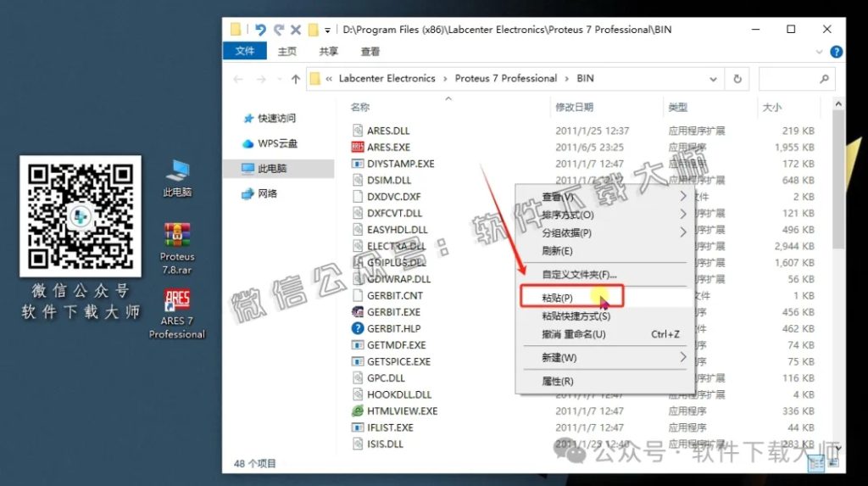Click the ISIS.DLL file name
The width and height of the screenshot is (868, 486).
click(385, 444)
